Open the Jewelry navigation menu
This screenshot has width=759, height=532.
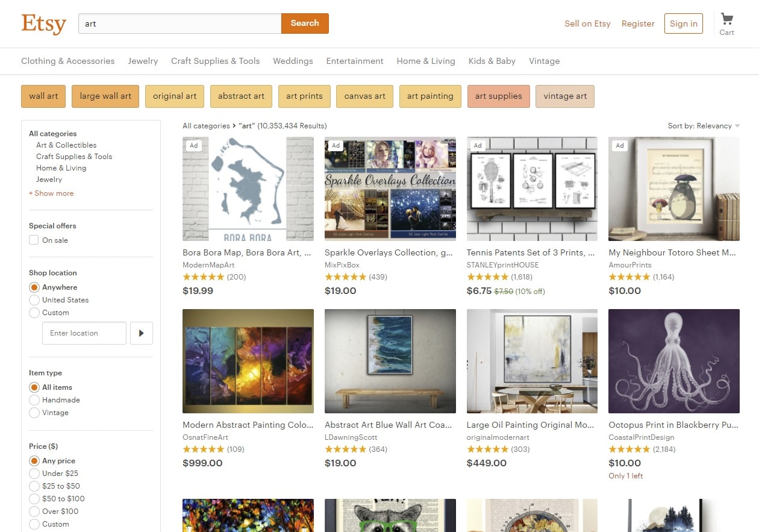(143, 61)
